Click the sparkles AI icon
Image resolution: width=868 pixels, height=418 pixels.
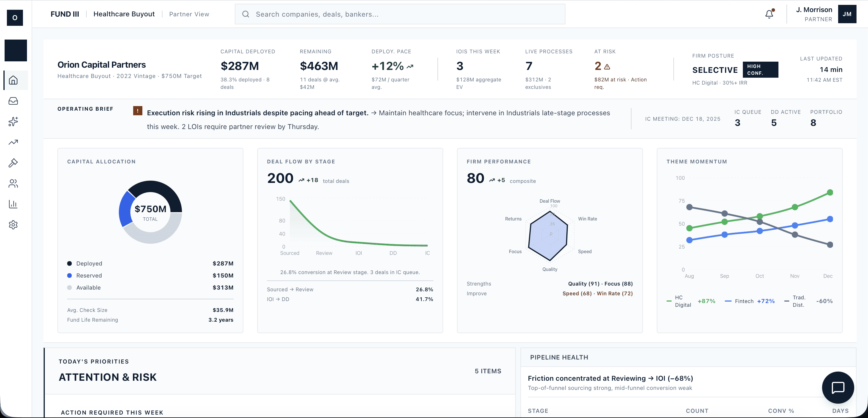tap(13, 122)
